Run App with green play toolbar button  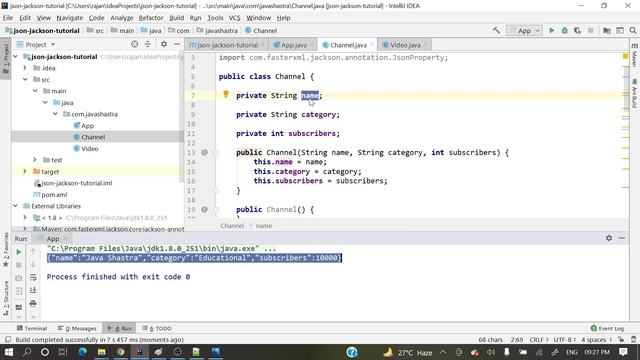551,30
